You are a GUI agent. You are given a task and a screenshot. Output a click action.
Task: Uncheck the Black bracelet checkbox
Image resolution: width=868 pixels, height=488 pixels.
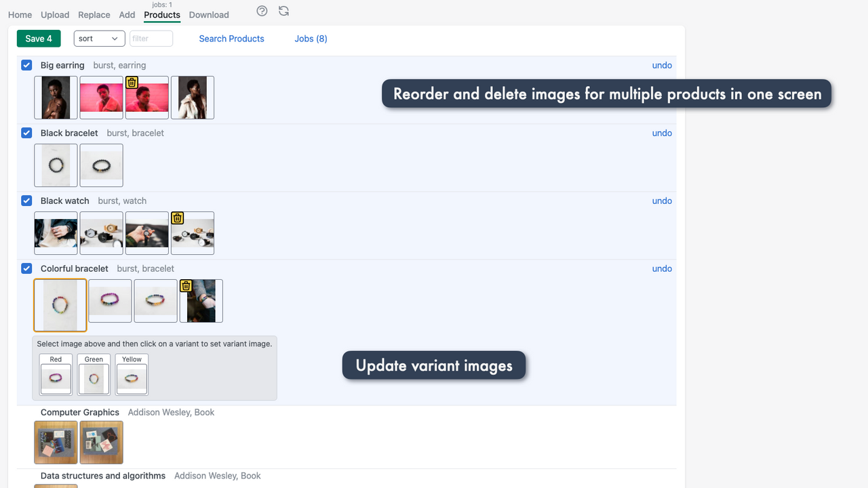click(x=26, y=133)
